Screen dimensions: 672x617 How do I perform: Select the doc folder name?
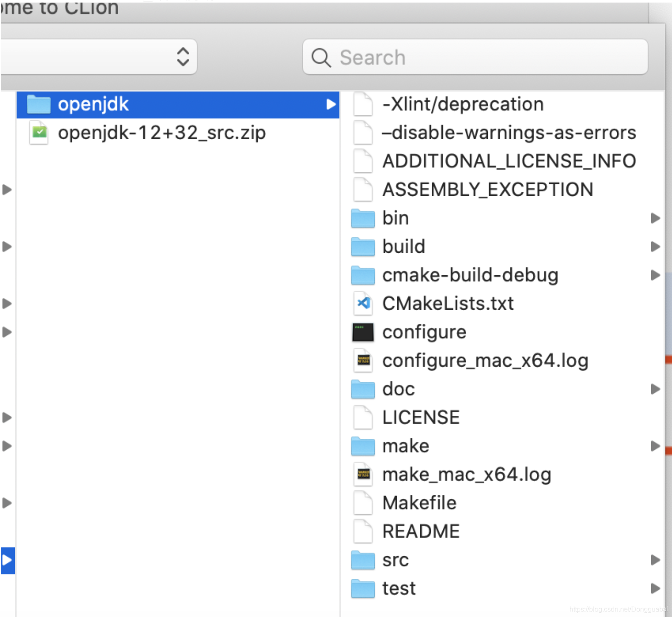pyautogui.click(x=399, y=389)
